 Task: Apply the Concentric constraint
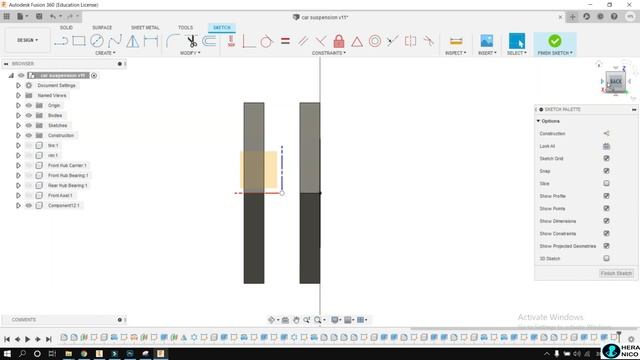tap(375, 41)
